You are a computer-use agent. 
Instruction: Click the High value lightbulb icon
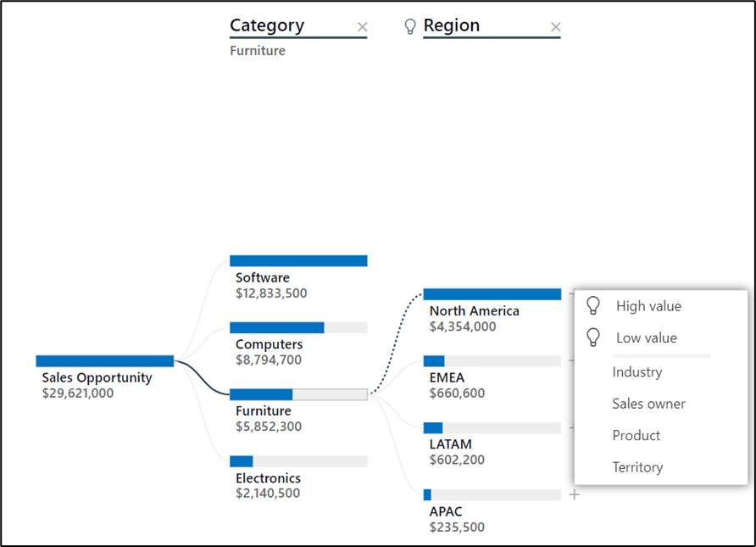(x=594, y=306)
